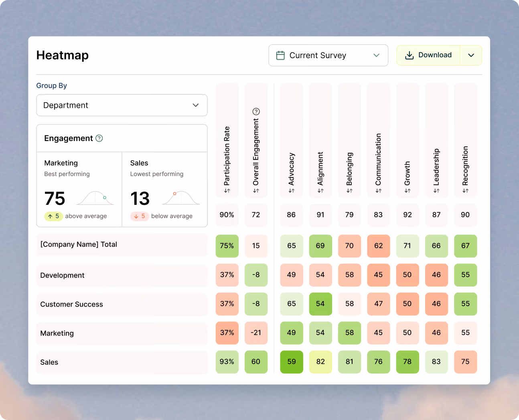This screenshot has width=519, height=420.
Task: Select the [Company Name] Total row
Action: coord(122,245)
